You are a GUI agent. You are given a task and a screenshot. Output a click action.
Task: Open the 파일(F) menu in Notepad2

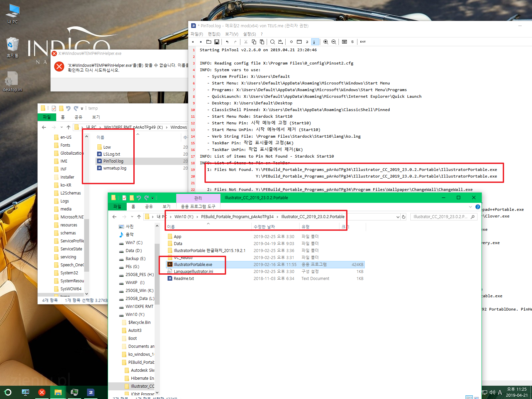197,34
